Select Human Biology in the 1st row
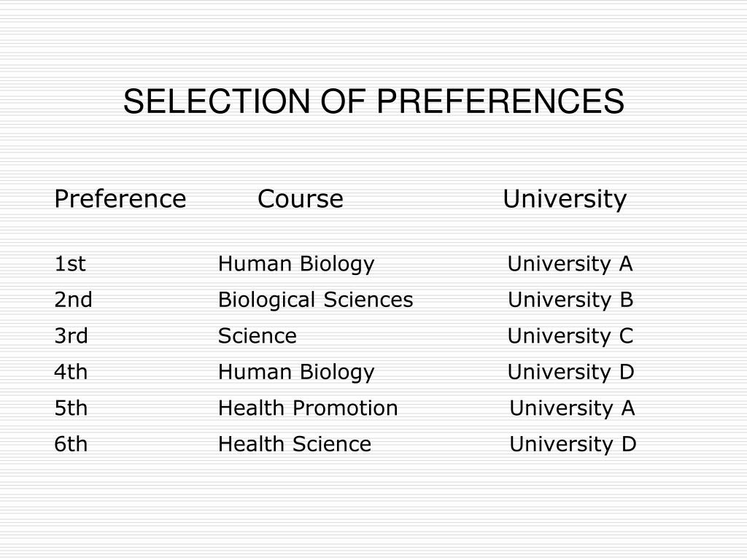The width and height of the screenshot is (747, 560). pyautogui.click(x=296, y=265)
